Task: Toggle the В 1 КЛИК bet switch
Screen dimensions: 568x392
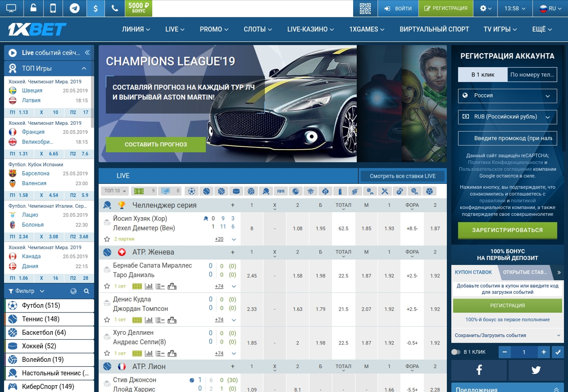Action: (456, 352)
